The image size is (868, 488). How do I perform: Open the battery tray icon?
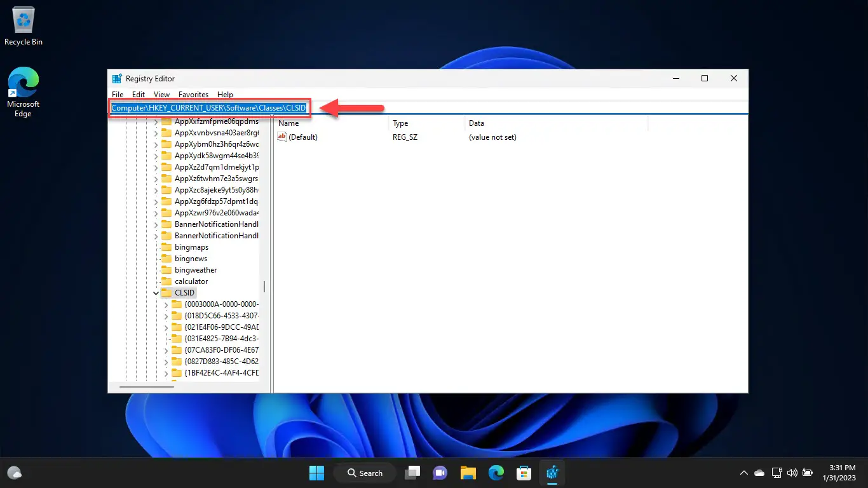point(808,473)
